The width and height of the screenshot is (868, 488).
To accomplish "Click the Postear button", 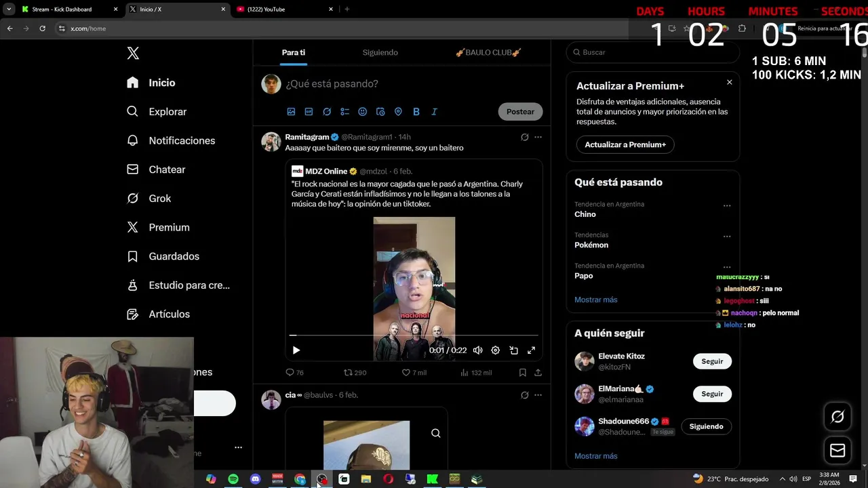I will tap(520, 112).
